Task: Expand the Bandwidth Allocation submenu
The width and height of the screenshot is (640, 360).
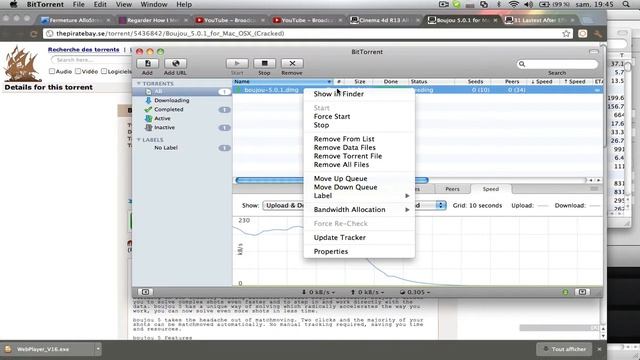Action: tap(359, 209)
